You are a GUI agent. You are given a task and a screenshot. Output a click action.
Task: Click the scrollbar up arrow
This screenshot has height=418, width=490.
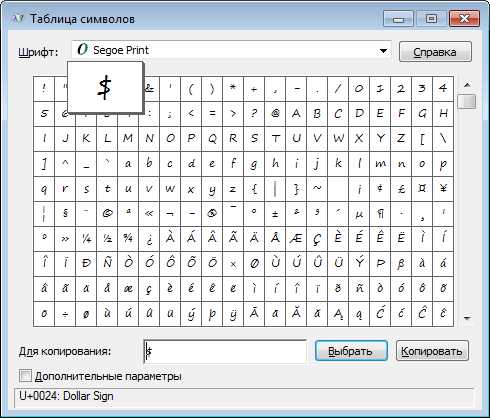[467, 85]
